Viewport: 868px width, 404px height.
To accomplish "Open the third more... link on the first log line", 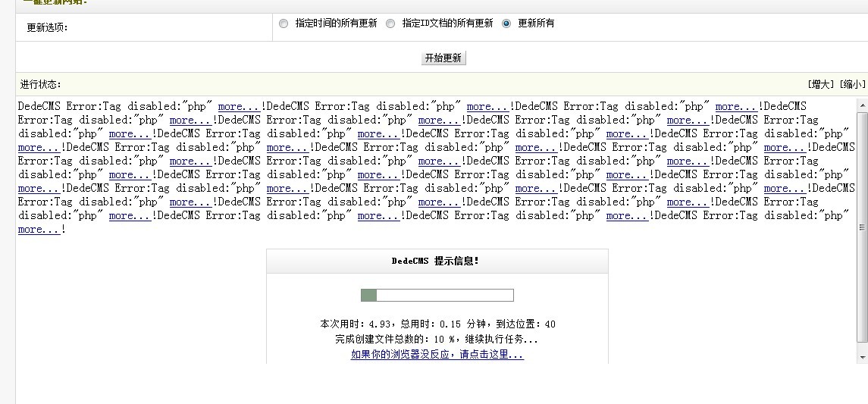I will 736,107.
